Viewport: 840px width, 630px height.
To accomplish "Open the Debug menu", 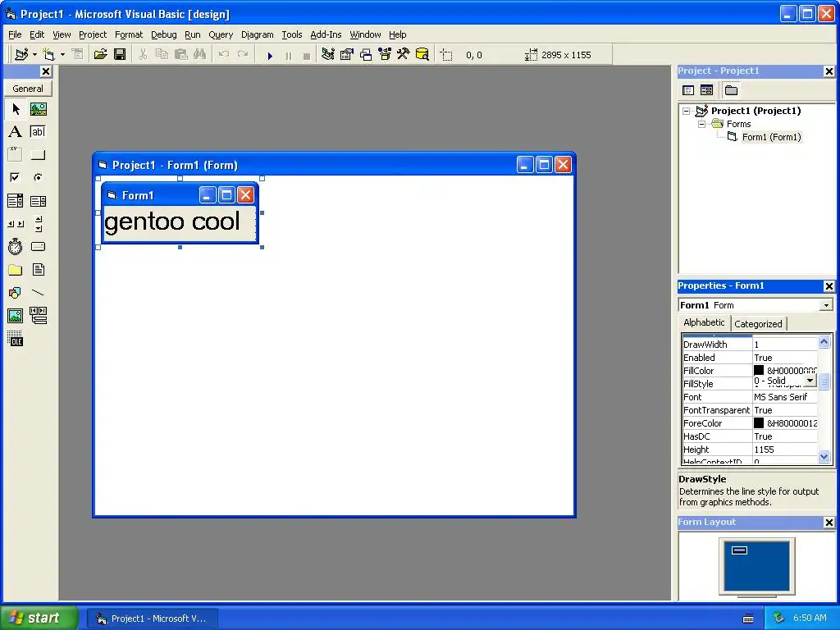I will click(164, 34).
